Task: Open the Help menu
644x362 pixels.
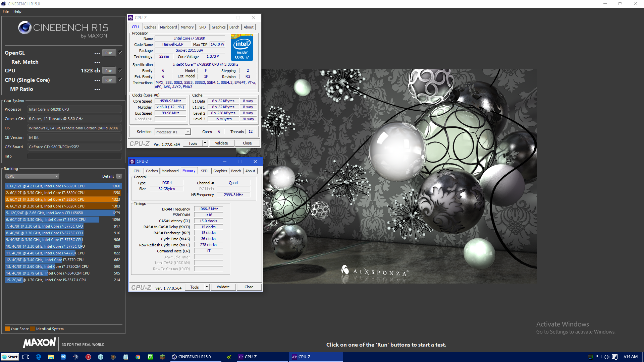Action: (17, 11)
